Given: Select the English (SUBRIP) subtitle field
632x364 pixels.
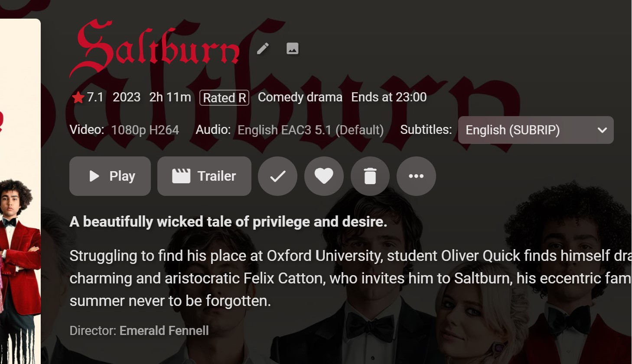Looking at the screenshot, I should point(536,130).
